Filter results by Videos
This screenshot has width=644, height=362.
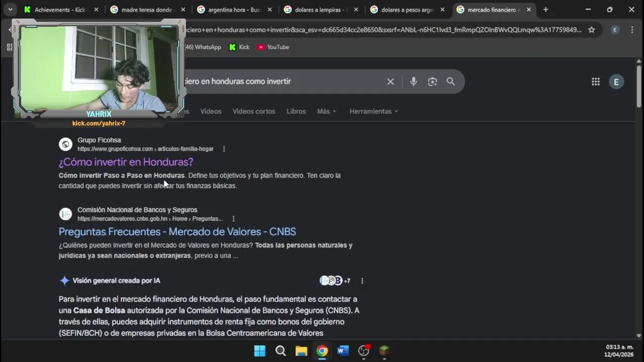(211, 111)
